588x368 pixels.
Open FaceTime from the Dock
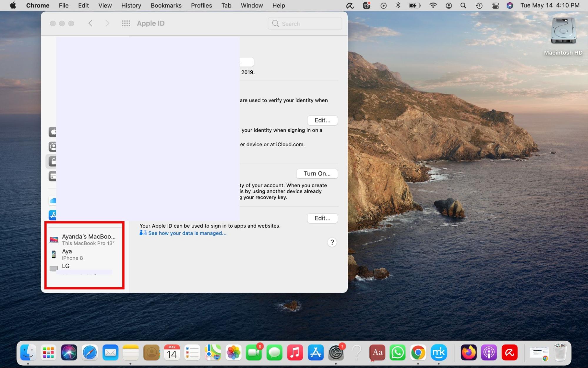pos(254,352)
